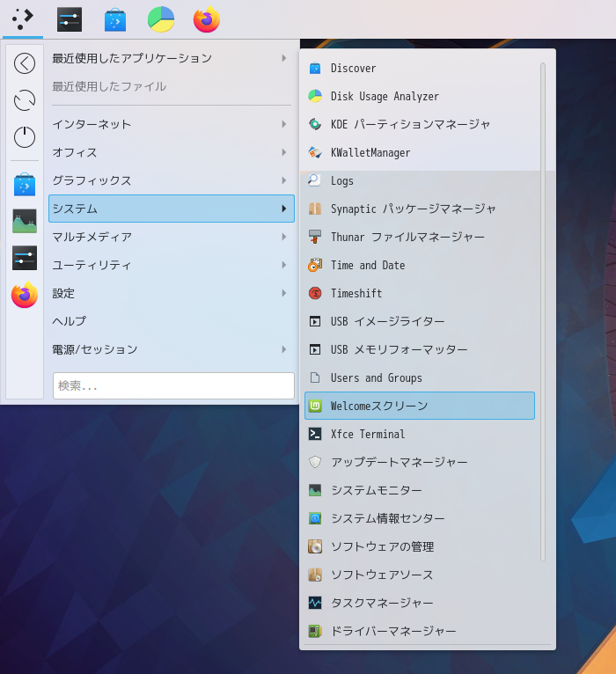Launch Firefox from the top panel

click(x=207, y=19)
